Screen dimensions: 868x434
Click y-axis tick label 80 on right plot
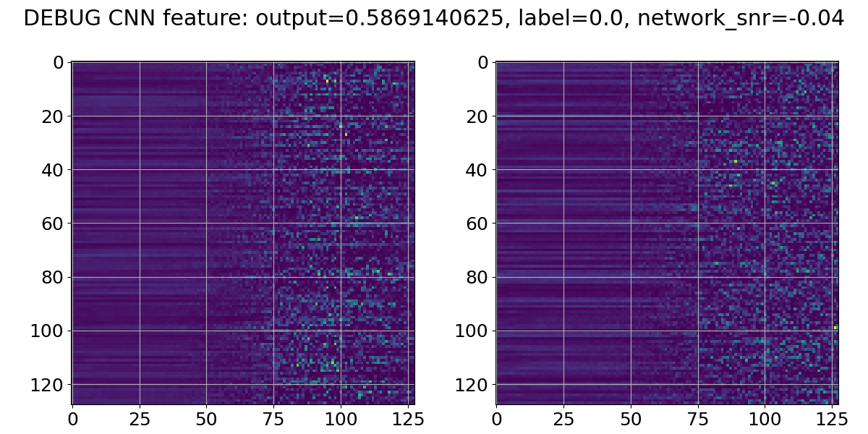[477, 277]
